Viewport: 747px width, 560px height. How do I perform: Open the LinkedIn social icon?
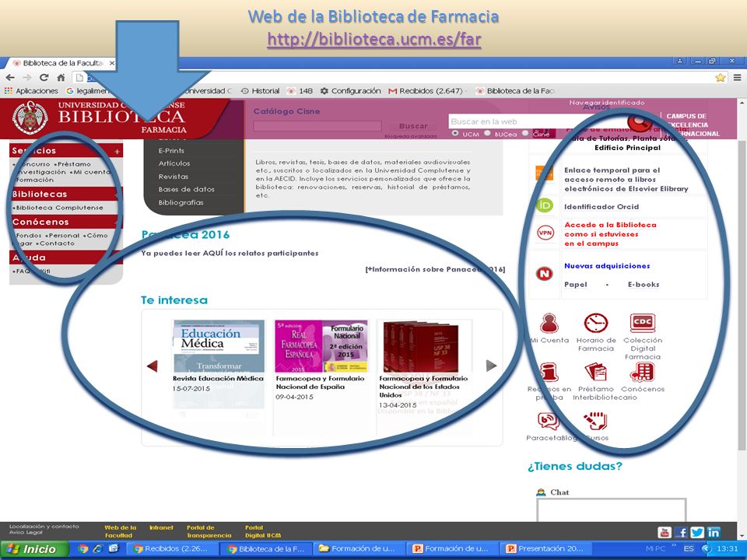tap(714, 532)
